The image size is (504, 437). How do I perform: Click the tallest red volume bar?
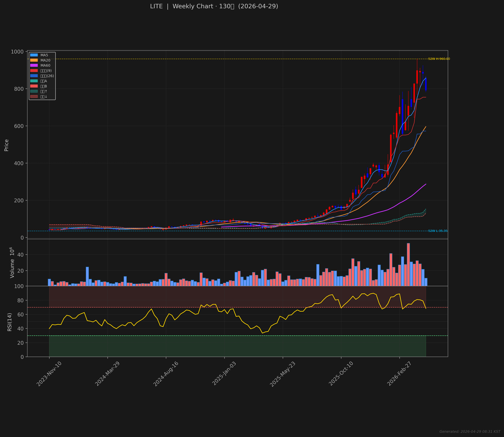[408, 265]
